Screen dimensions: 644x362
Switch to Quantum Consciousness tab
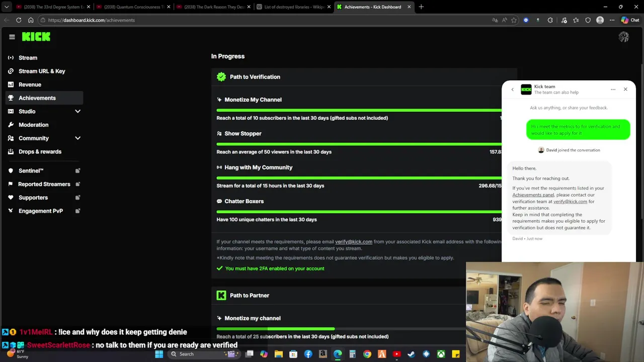point(133,7)
